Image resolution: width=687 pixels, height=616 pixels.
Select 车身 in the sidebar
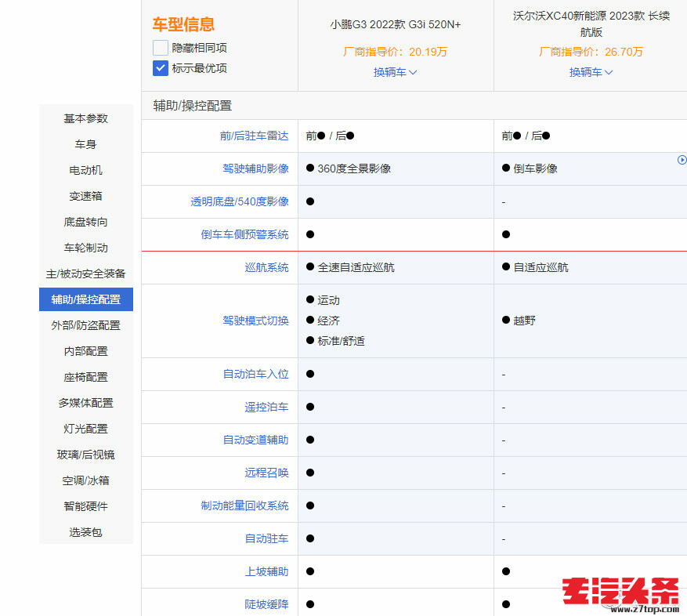[86, 144]
